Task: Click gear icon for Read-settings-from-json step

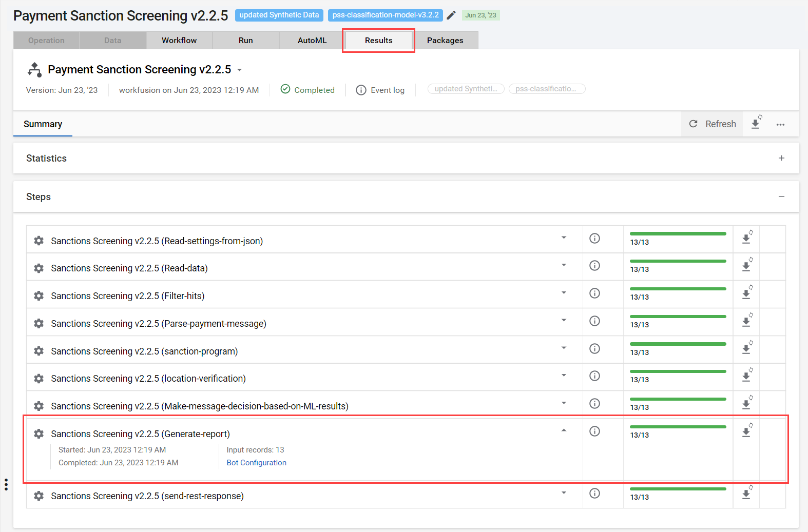Action: click(39, 241)
